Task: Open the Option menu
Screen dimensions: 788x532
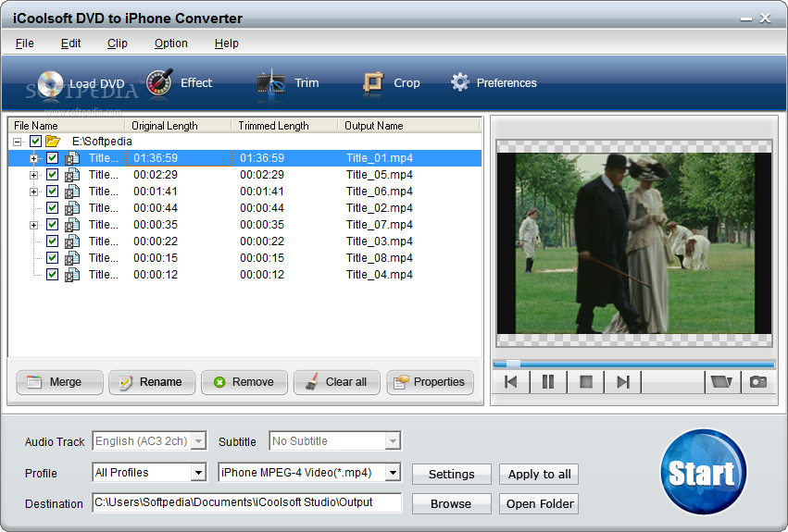Action: pos(171,43)
